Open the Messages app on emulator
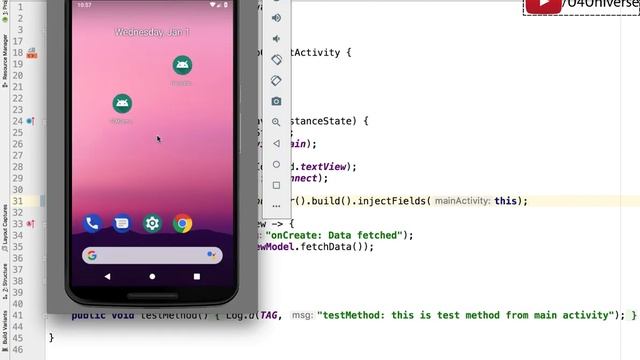 (122, 224)
